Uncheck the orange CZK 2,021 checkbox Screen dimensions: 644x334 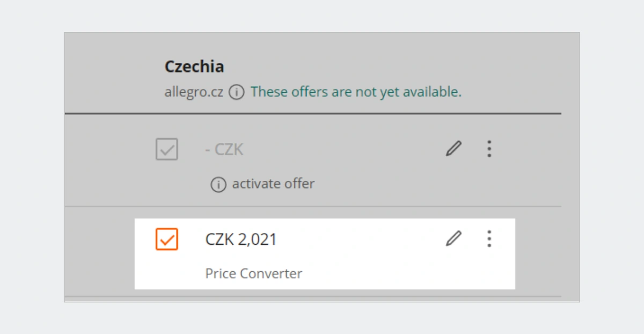click(167, 239)
